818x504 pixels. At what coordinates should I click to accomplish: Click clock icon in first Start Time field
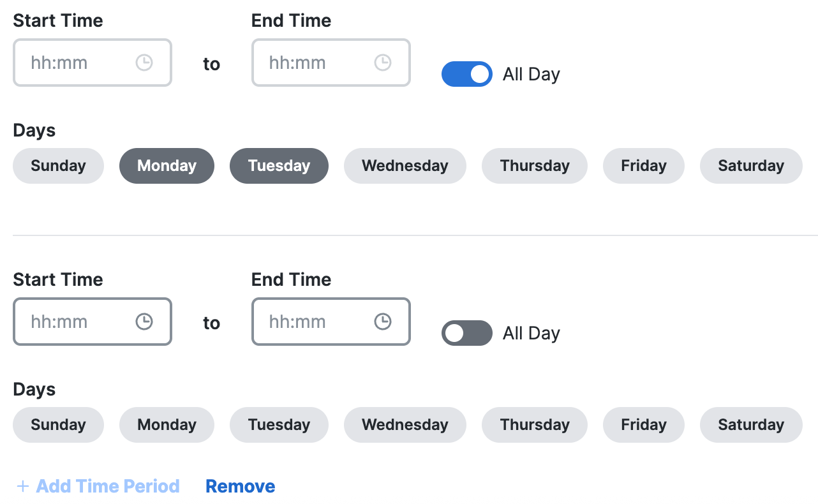click(144, 63)
